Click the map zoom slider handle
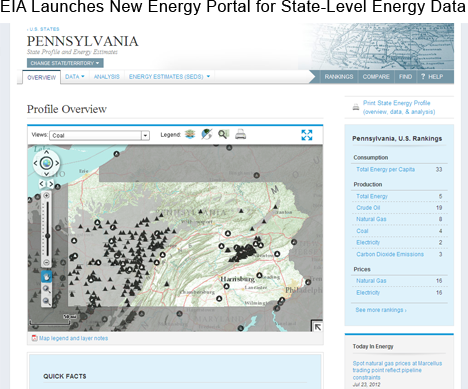 pos(47,236)
